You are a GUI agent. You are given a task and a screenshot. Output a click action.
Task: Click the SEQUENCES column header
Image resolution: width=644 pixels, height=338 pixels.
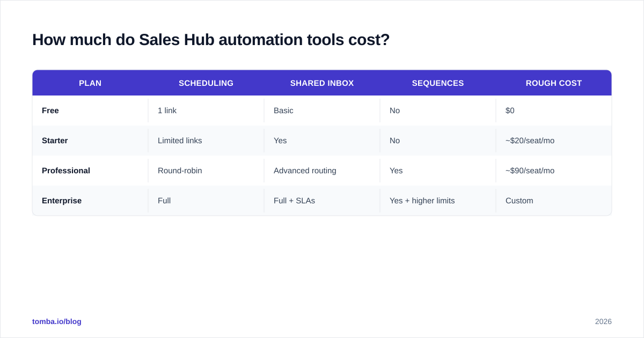coord(438,83)
